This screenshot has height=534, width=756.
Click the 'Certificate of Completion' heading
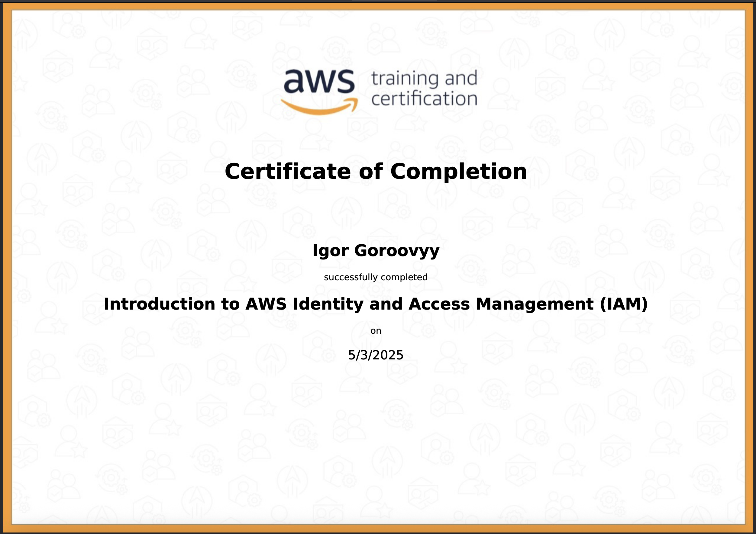coord(376,172)
